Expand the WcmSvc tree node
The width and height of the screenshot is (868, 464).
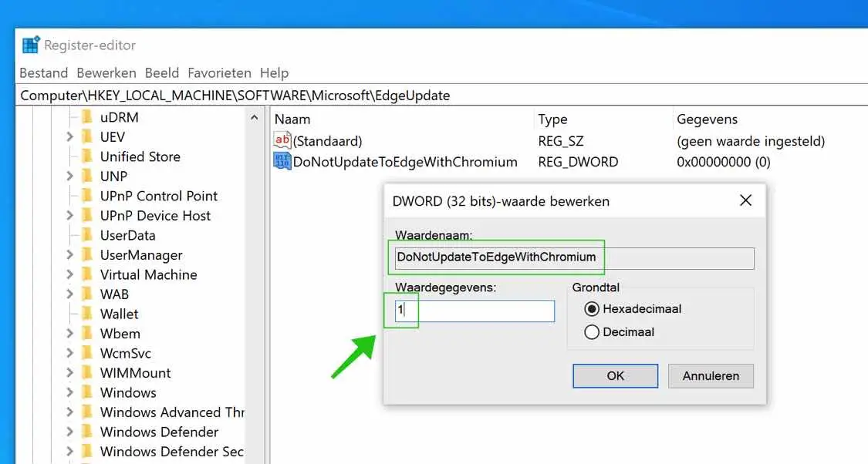tap(69, 352)
